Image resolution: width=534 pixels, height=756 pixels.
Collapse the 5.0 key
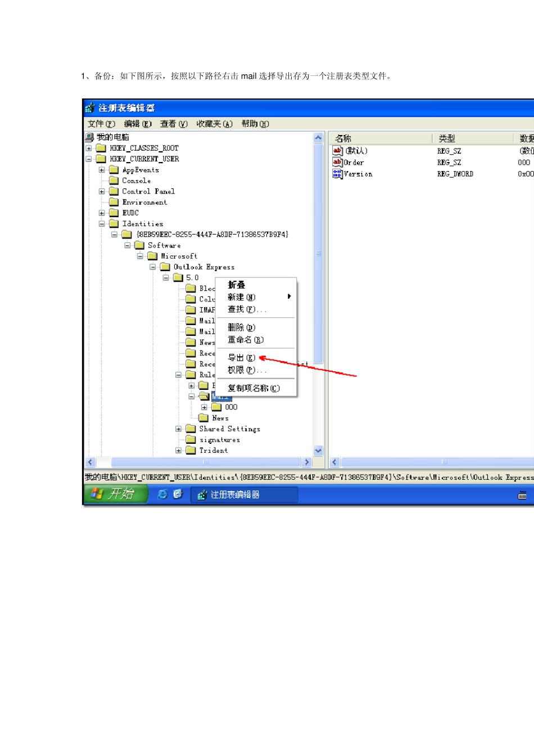166,278
